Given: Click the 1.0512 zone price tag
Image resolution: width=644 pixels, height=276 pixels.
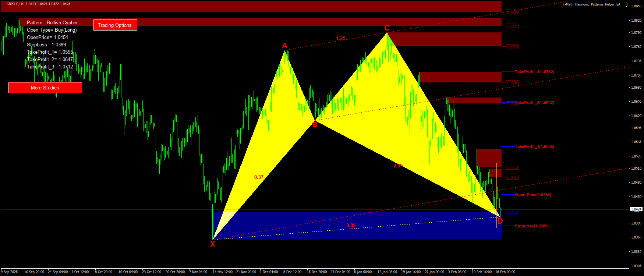Looking at the screenshot, I should [x=512, y=167].
